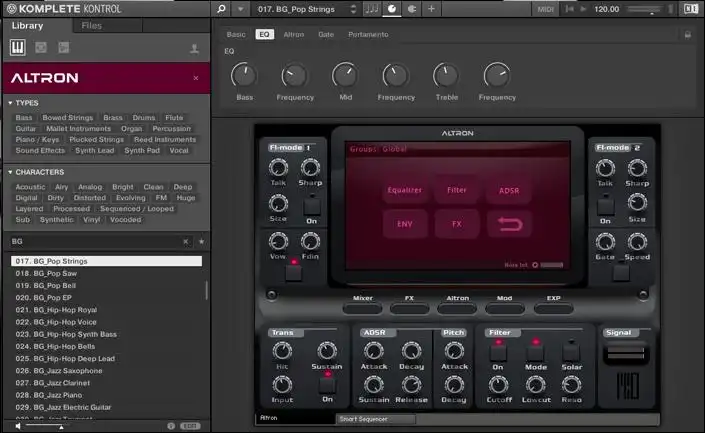Image resolution: width=705 pixels, height=433 pixels.
Task: Collapse the CHARACTERS section
Action: pos(9,172)
